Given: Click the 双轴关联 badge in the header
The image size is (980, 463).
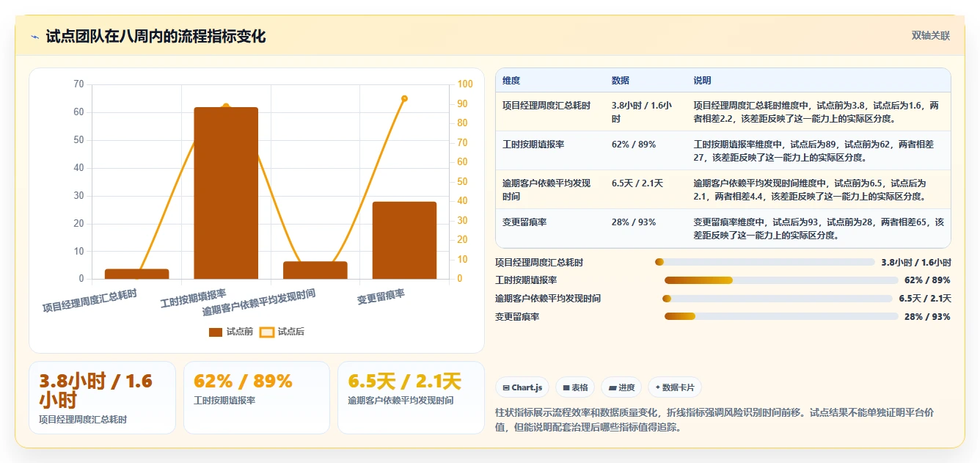Looking at the screenshot, I should coord(931,35).
